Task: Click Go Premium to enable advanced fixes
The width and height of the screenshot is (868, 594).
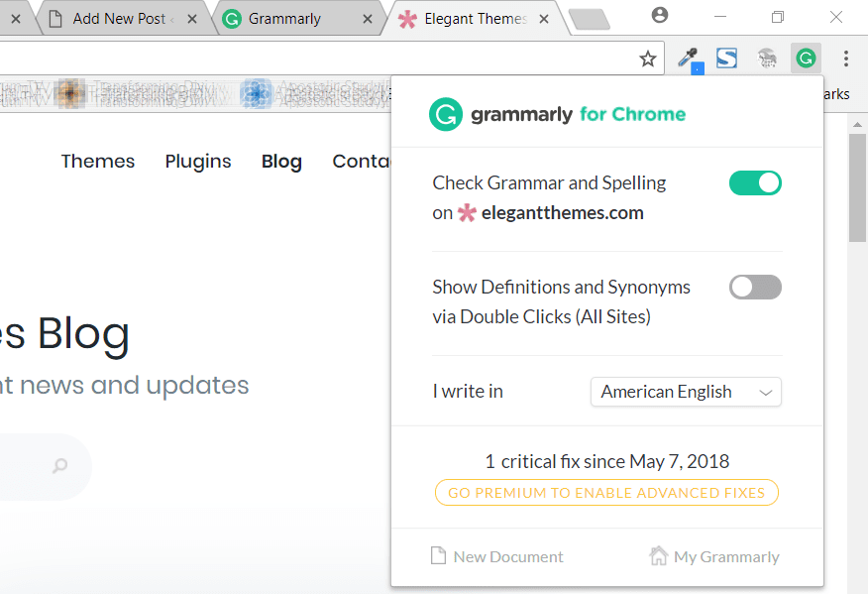Action: [606, 493]
